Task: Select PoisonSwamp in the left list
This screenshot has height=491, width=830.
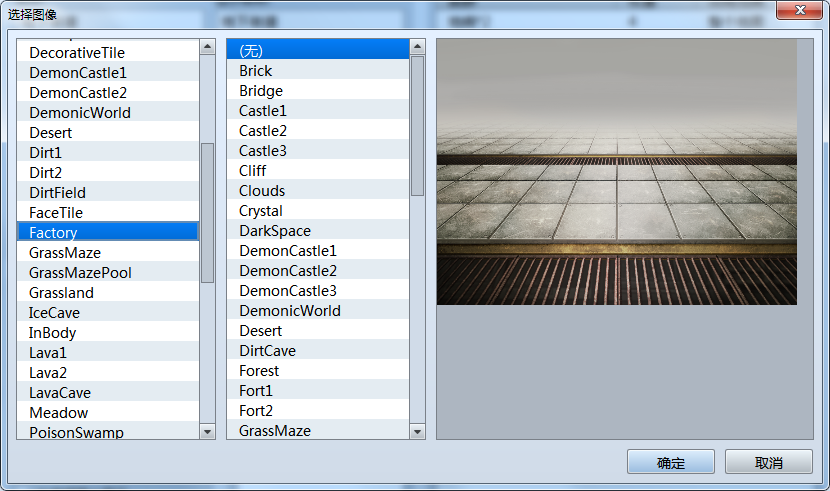Action: tap(108, 431)
